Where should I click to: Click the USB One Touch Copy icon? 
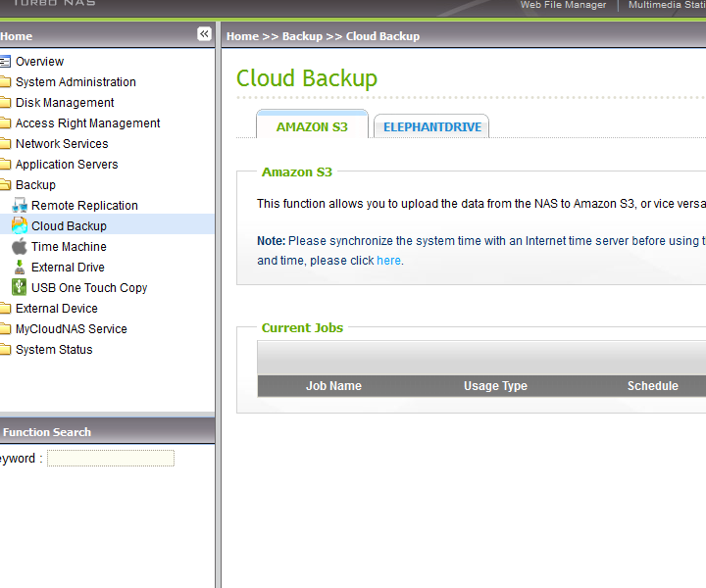(x=19, y=288)
